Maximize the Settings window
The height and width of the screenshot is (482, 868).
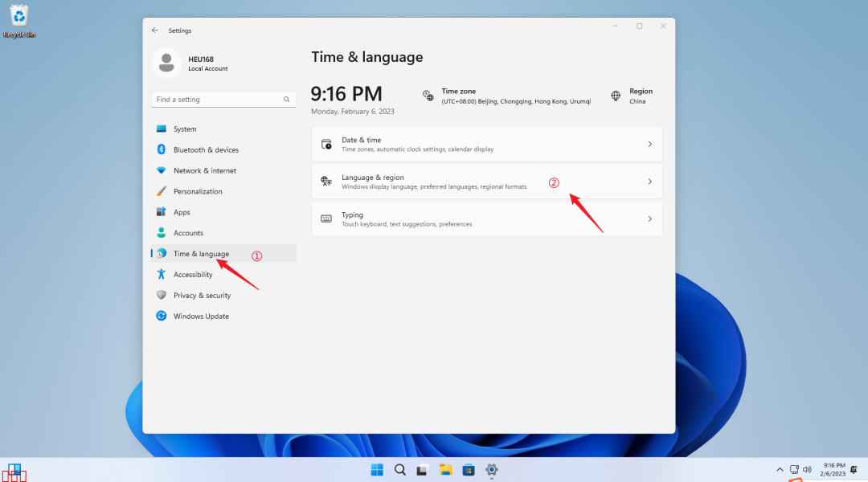point(640,26)
